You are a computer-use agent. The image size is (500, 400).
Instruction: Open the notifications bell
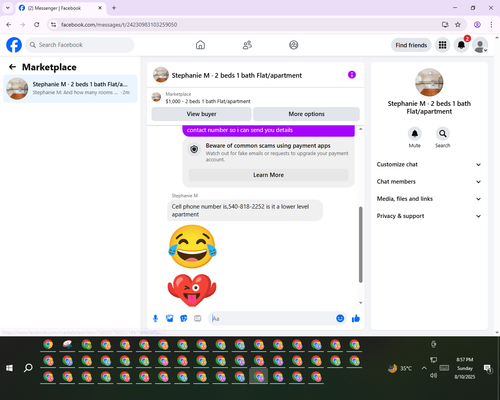click(x=461, y=45)
